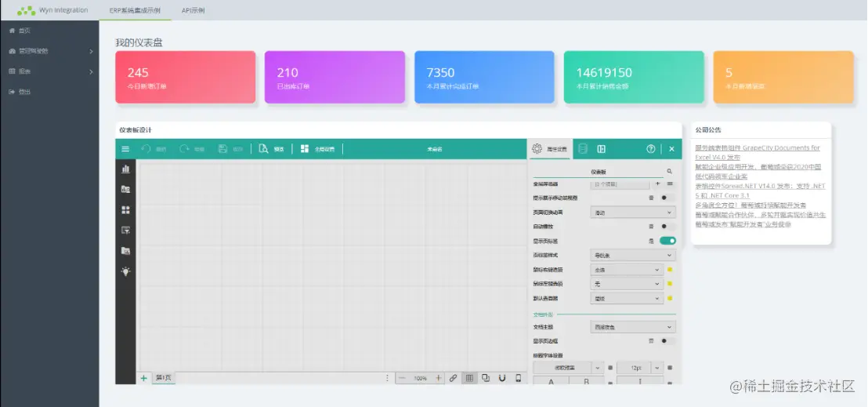
Task: Open the data-bound chart folder icon
Action: pyautogui.click(x=125, y=189)
